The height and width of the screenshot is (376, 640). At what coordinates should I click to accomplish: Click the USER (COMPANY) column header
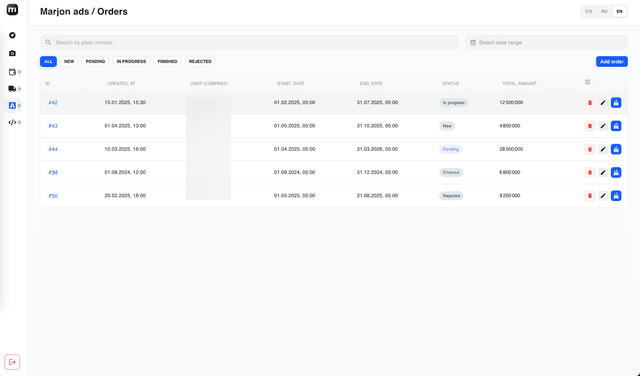click(x=209, y=83)
